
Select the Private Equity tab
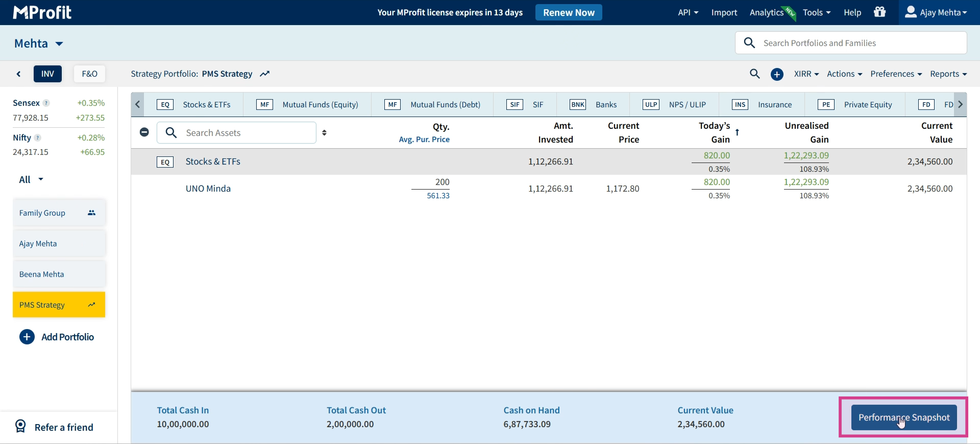pos(855,105)
